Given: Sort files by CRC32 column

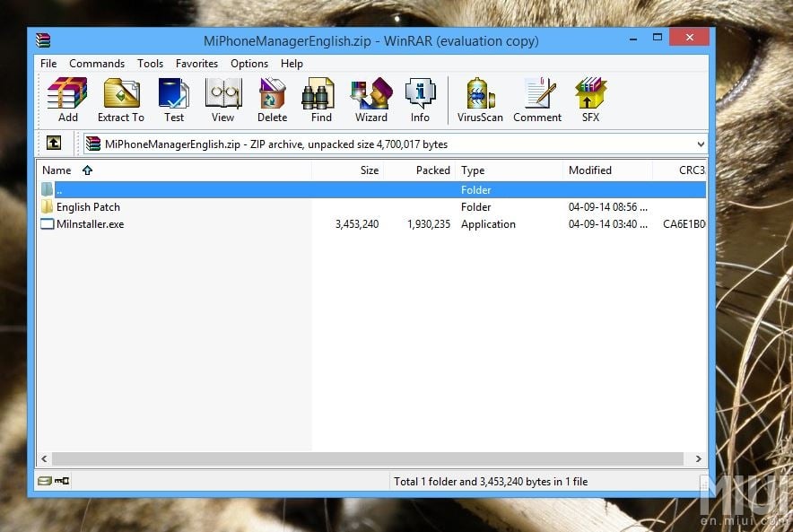Looking at the screenshot, I should tap(680, 170).
